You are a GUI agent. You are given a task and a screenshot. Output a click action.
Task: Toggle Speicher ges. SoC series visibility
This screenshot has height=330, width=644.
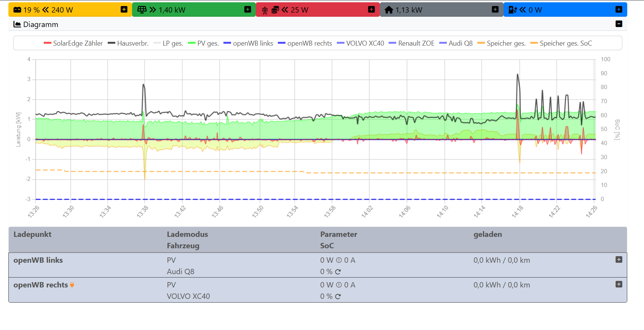pos(561,43)
